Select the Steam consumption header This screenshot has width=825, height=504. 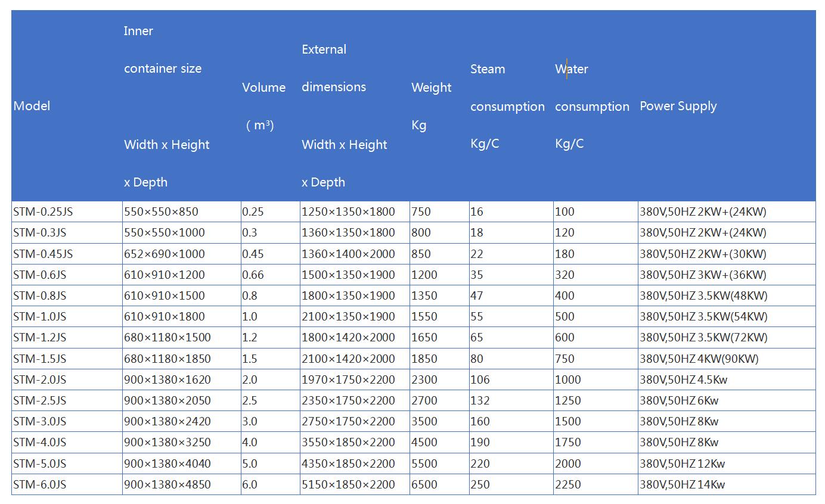click(x=507, y=106)
